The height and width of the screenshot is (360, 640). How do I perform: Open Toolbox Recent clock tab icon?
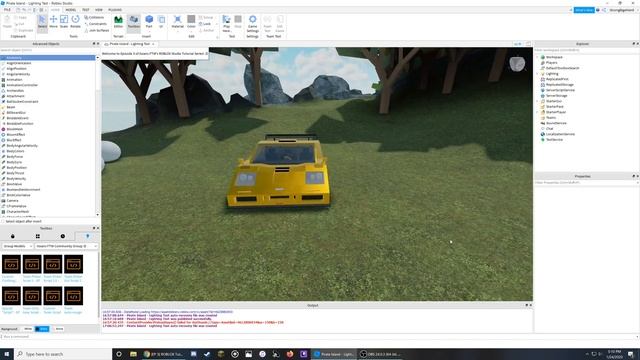point(62,236)
